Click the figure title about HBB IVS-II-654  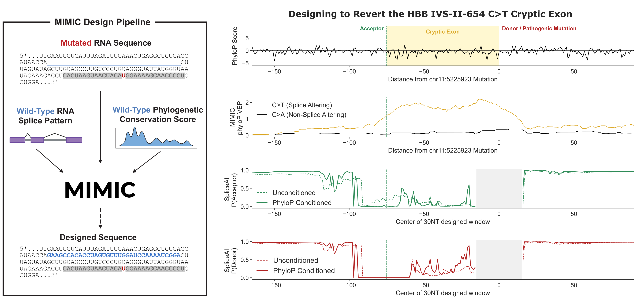point(430,14)
